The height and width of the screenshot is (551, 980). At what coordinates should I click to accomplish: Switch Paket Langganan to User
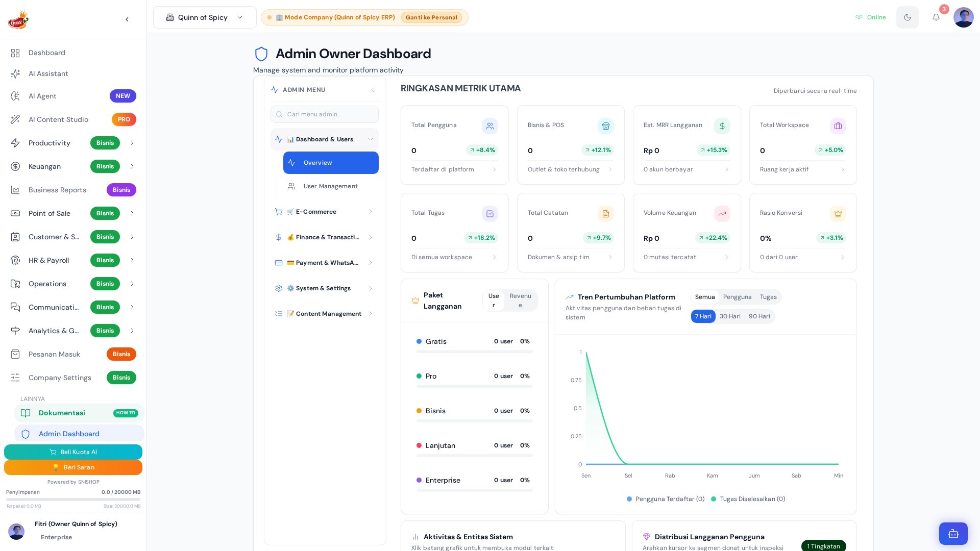pos(494,300)
